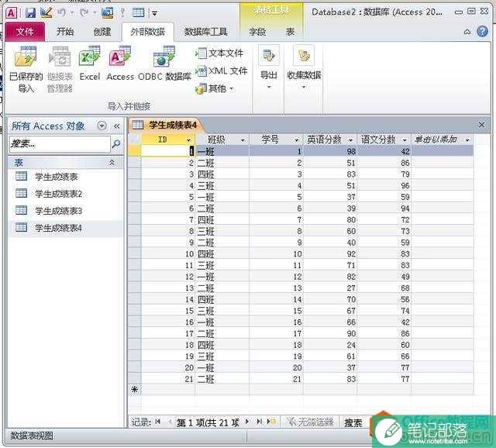Click English score 92 in row 10

(x=330, y=253)
